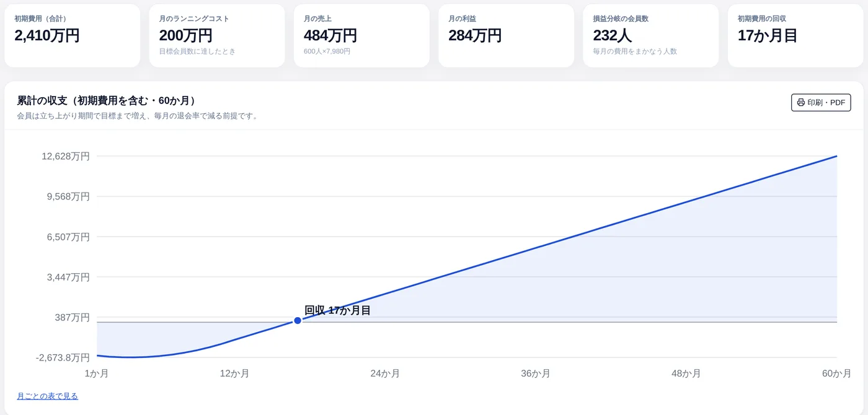Click the 600人×7,980円 note
868x415 pixels.
[x=327, y=51]
